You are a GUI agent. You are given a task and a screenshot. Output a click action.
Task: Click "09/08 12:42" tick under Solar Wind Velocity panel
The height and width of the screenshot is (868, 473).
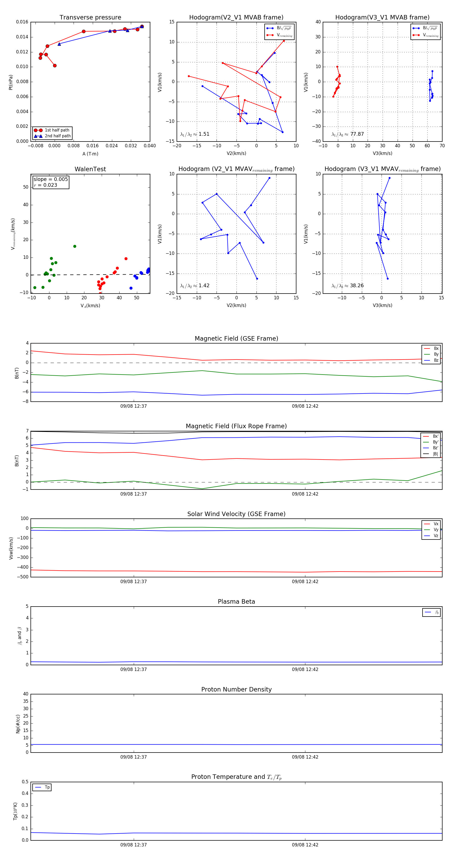pyautogui.click(x=305, y=581)
